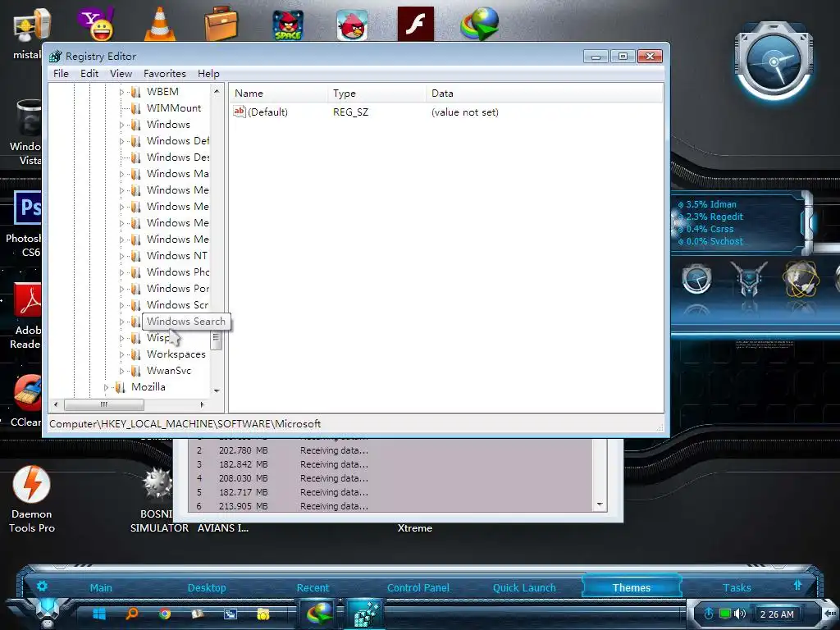Open the spiked mine BOSNI SIMULATOR icon
This screenshot has width=840, height=630.
coord(158,484)
